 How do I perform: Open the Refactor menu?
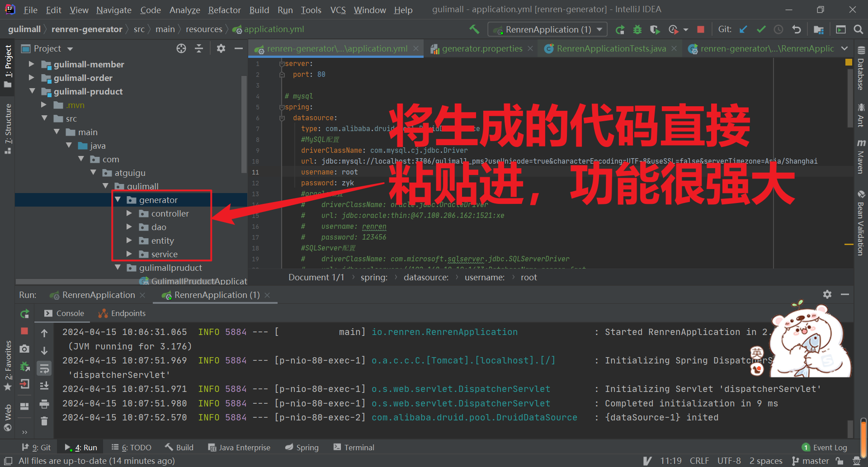[x=224, y=10]
